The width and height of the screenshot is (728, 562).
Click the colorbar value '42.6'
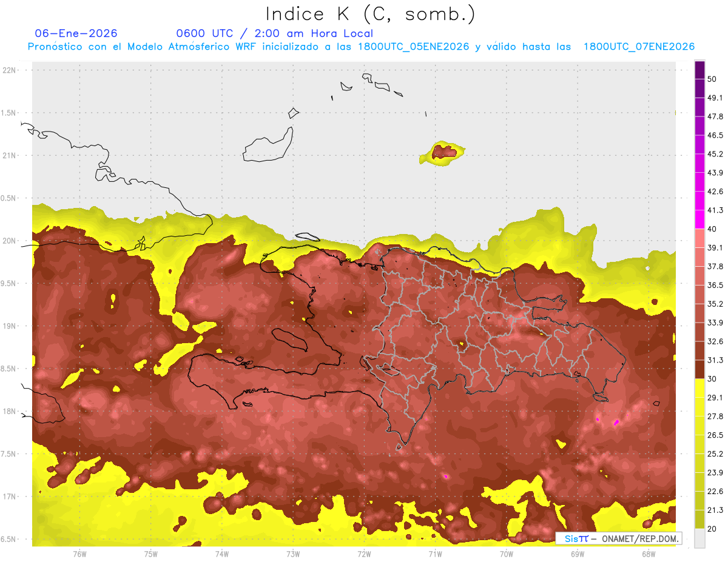[715, 192]
